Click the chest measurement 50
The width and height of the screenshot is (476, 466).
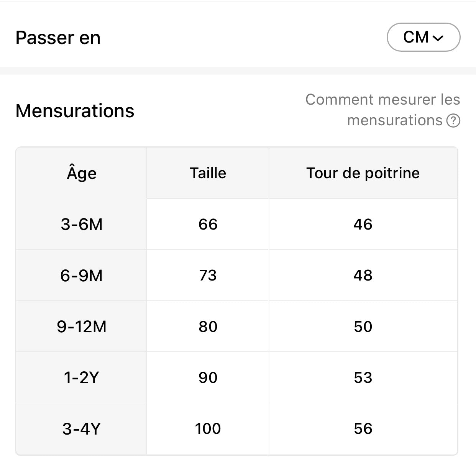tap(363, 327)
